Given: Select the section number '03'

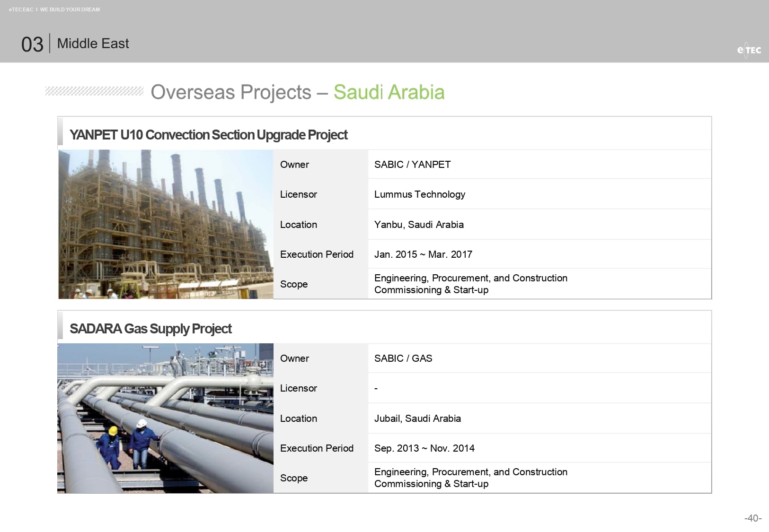Looking at the screenshot, I should [x=32, y=44].
